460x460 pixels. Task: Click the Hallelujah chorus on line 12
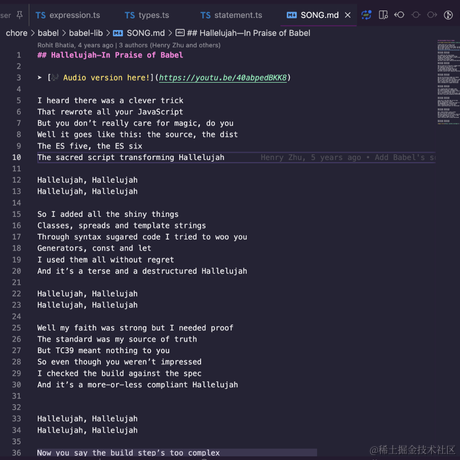(x=87, y=180)
